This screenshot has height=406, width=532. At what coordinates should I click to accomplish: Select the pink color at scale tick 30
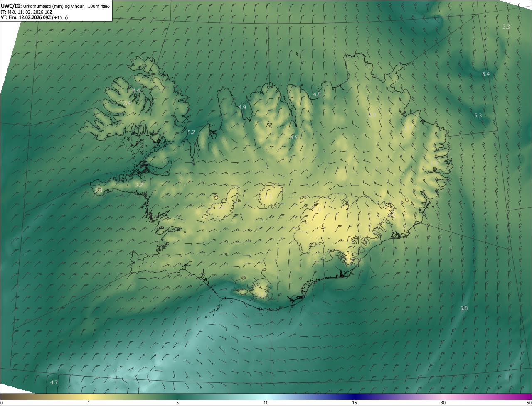(443, 397)
